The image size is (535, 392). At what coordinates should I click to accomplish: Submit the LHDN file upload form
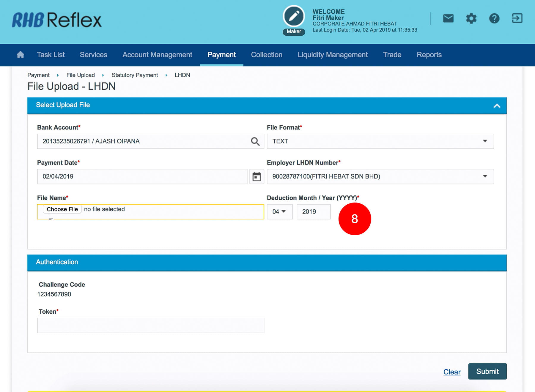pos(487,372)
